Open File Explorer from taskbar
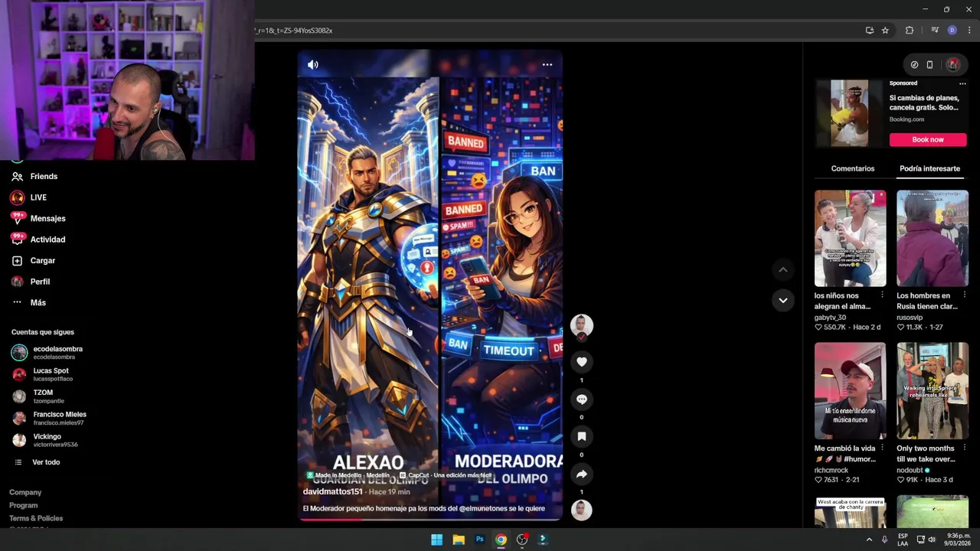The width and height of the screenshot is (980, 551). [x=458, y=540]
